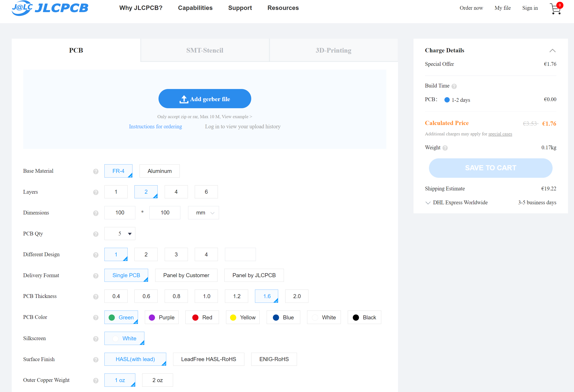Open the PCB Qty dropdown

click(120, 233)
